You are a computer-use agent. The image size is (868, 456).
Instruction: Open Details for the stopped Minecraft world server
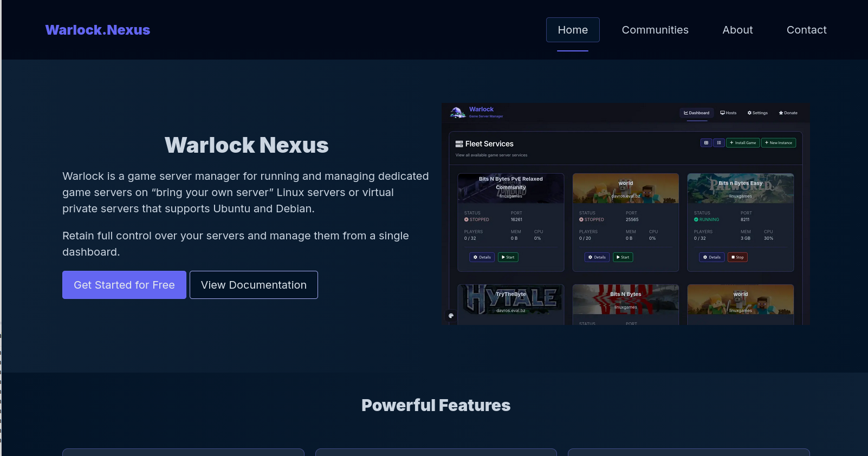597,257
